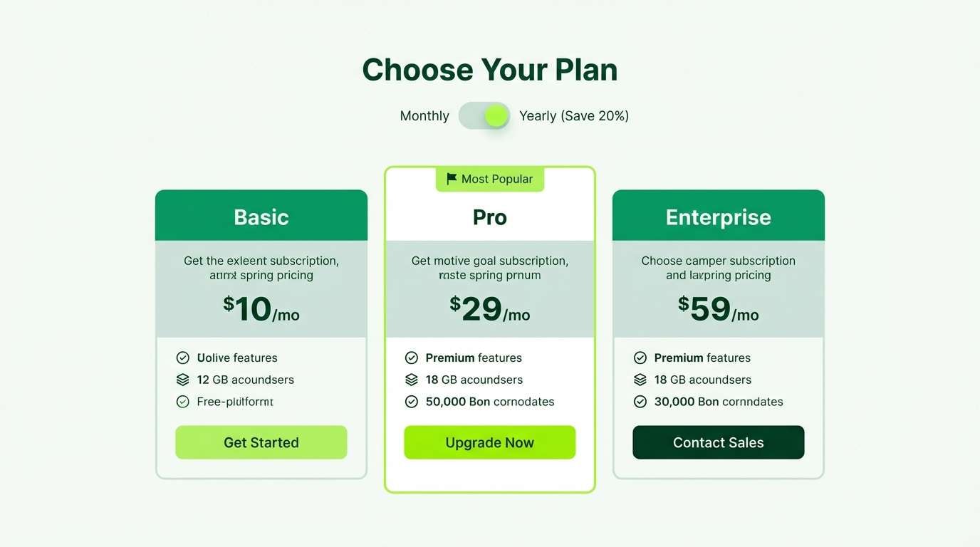Click the Choose Your Plan heading

click(x=489, y=69)
